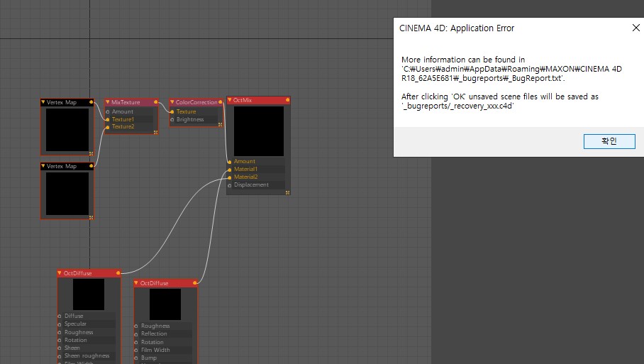This screenshot has width=644, height=364.
Task: Click the lower Vertex Map output port
Action: [x=91, y=166]
